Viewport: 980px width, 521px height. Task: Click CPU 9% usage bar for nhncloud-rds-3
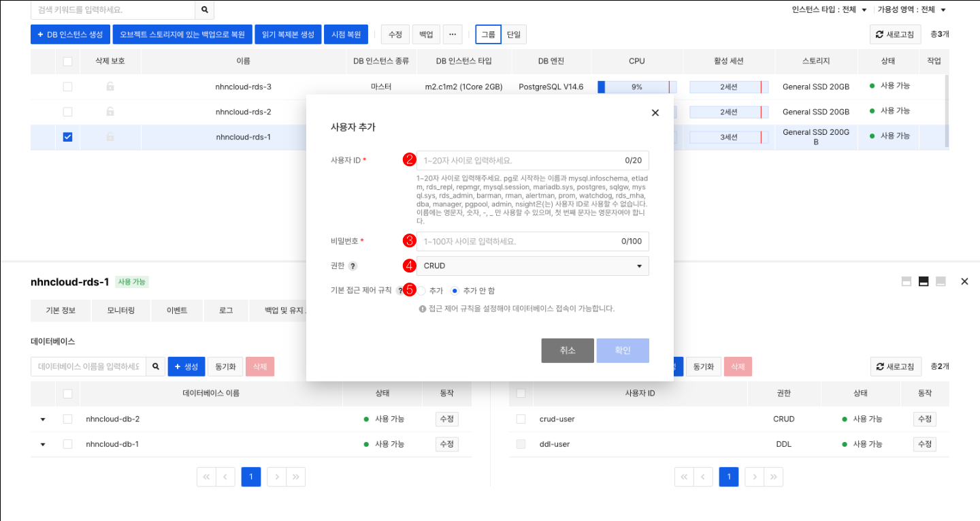(637, 87)
